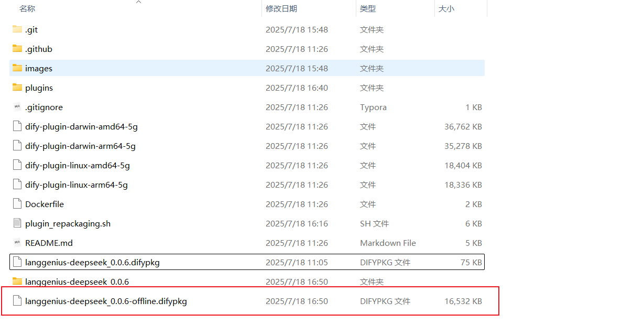
Task: Click the langgenius-deepseek_0.0.6 folder icon
Action: click(x=17, y=282)
